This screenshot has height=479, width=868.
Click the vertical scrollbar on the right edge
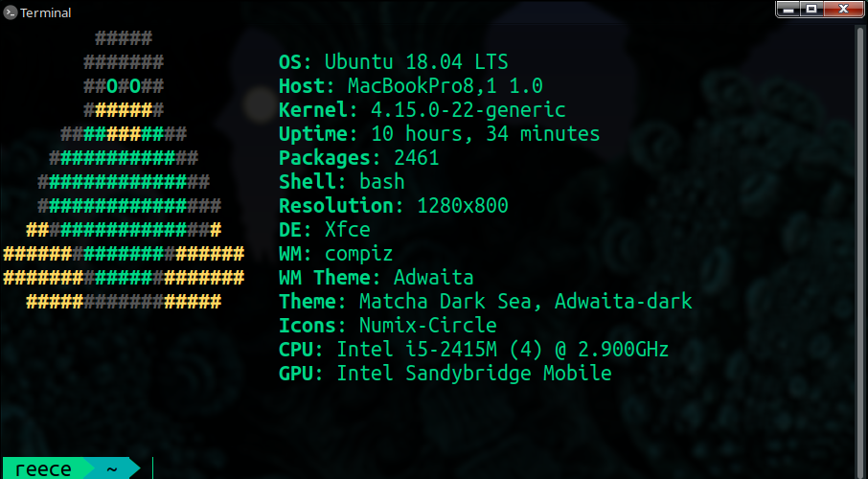pos(860,249)
